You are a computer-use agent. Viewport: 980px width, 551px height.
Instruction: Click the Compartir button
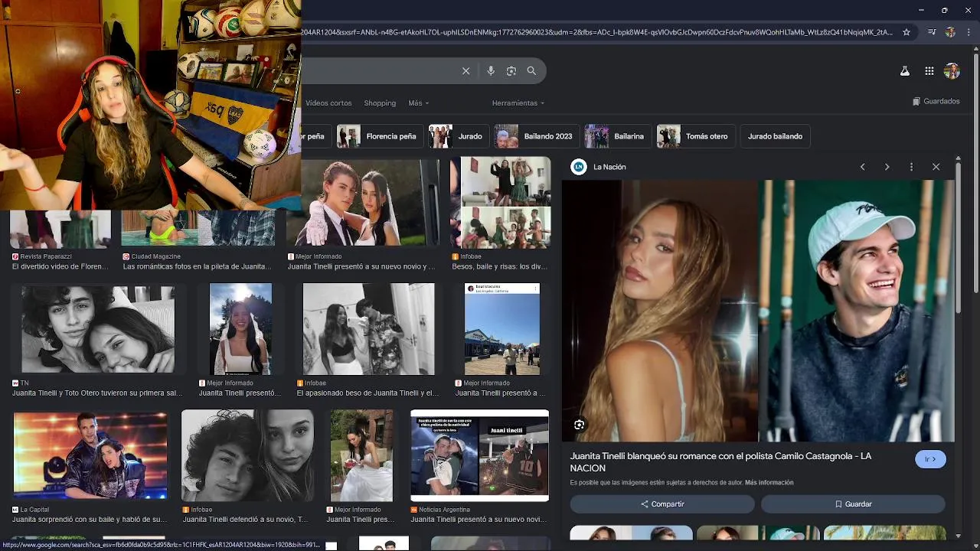[662, 504]
